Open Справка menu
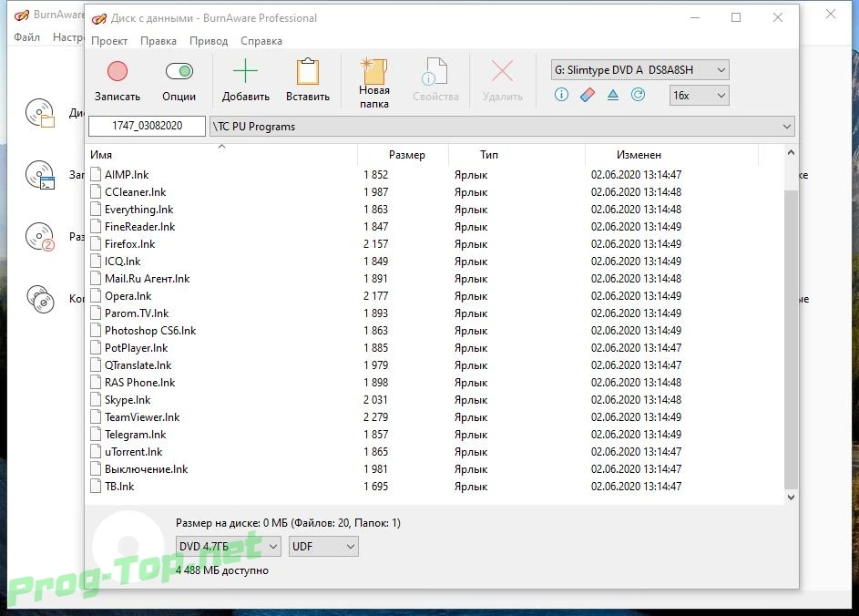Screen dimensions: 859x616 coord(261,41)
